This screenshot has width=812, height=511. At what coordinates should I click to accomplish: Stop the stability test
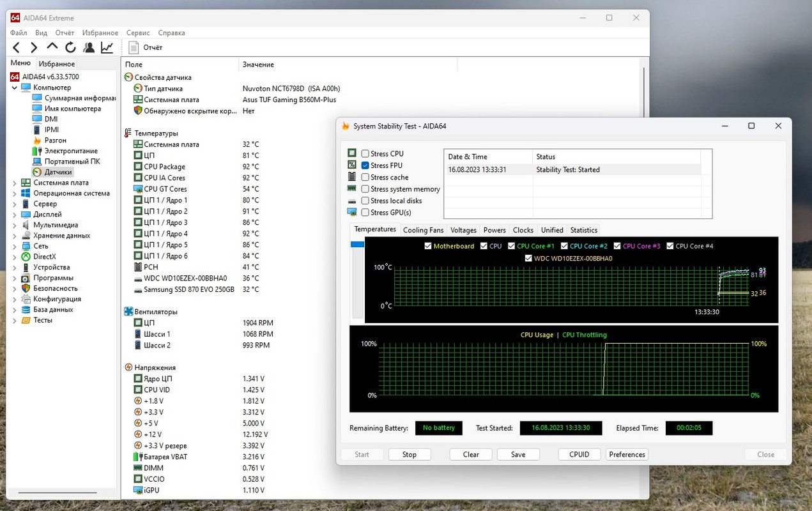pos(410,455)
